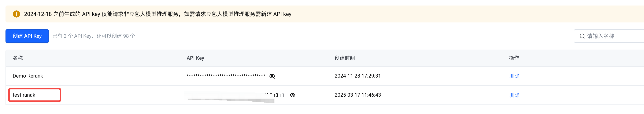Delete the test-ranak API key
The height and width of the screenshot is (114, 644).
pyautogui.click(x=514, y=95)
